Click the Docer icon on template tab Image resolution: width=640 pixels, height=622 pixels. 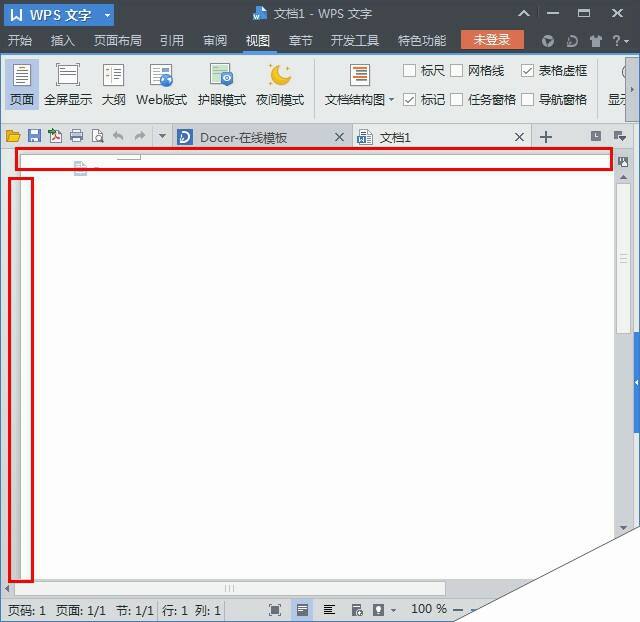[184, 137]
